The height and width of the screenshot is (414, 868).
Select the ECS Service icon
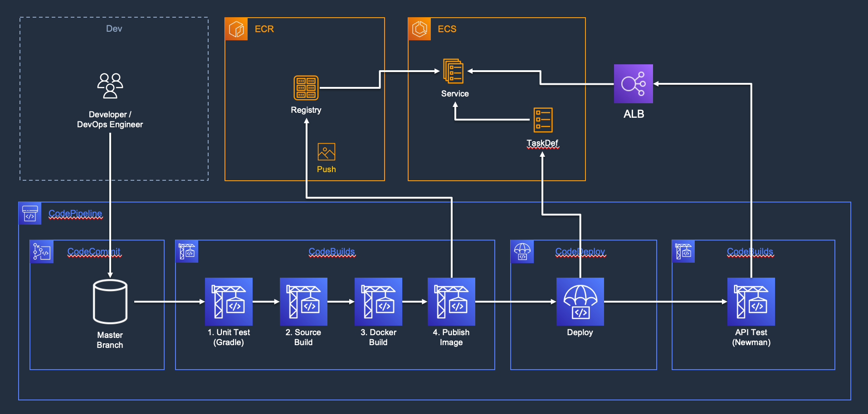pyautogui.click(x=454, y=71)
